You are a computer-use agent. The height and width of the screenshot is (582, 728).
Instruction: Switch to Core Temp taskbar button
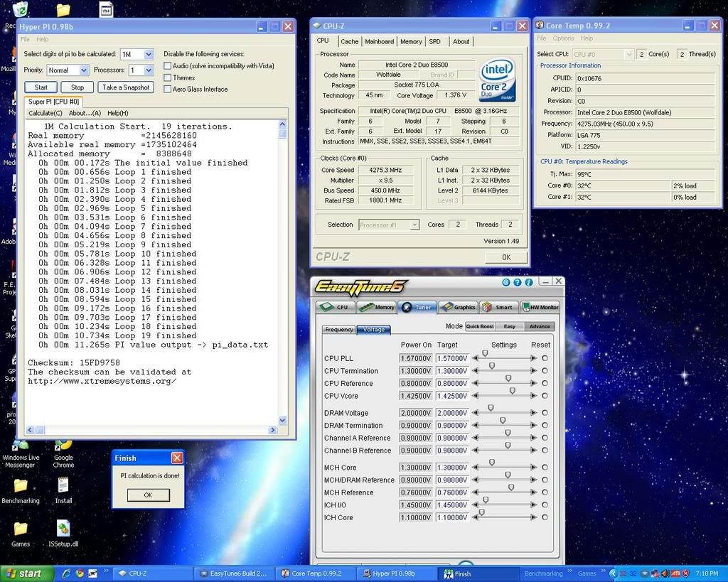click(x=315, y=573)
